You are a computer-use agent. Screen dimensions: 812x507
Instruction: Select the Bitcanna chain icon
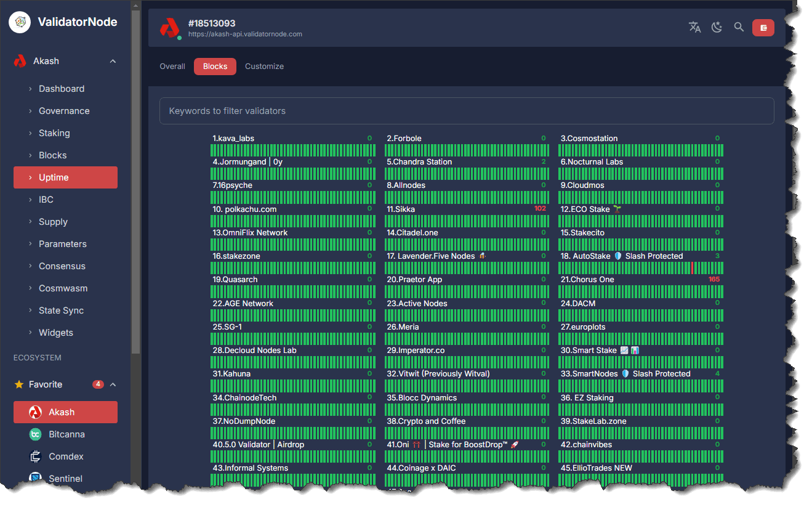pyautogui.click(x=36, y=434)
